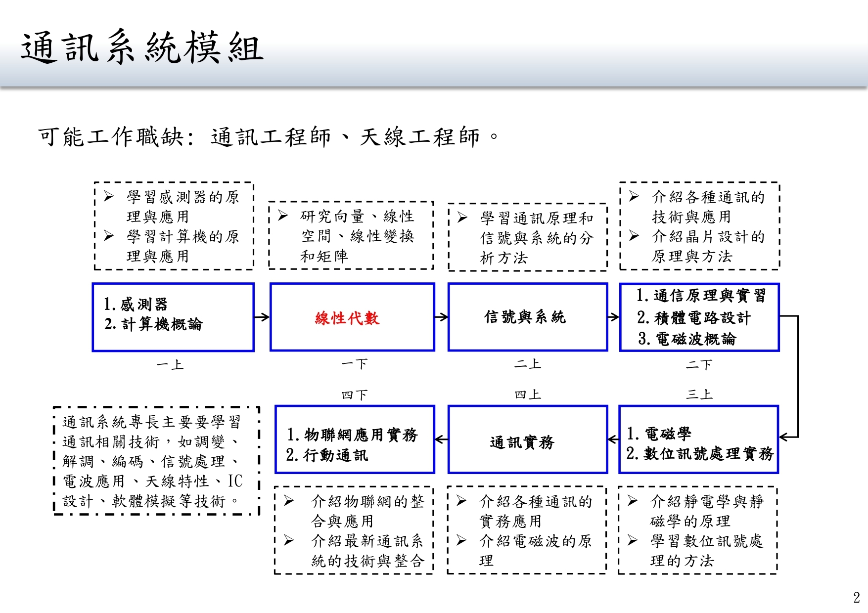Screen dimensions: 868x613
Task: Click the arrow between 線性代數 and 信號與系統
Action: 441,317
